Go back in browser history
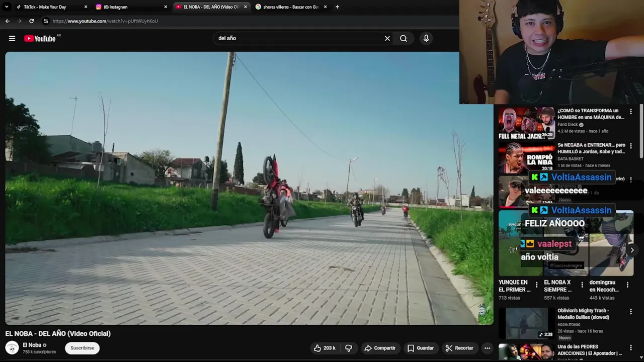The image size is (644, 362). [x=7, y=21]
